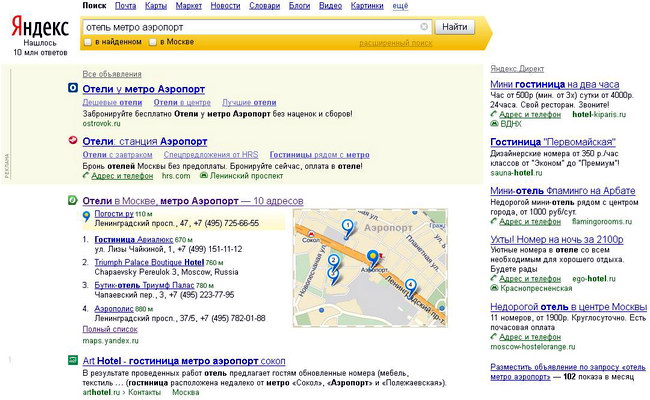Select map marker number 2
650x400 pixels.
(333, 261)
